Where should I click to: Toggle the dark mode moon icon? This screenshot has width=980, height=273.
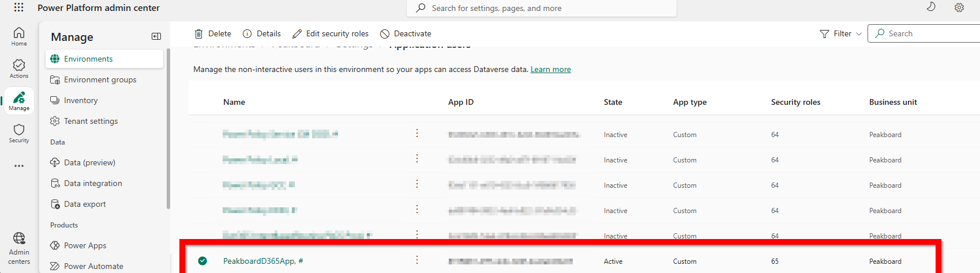930,7
